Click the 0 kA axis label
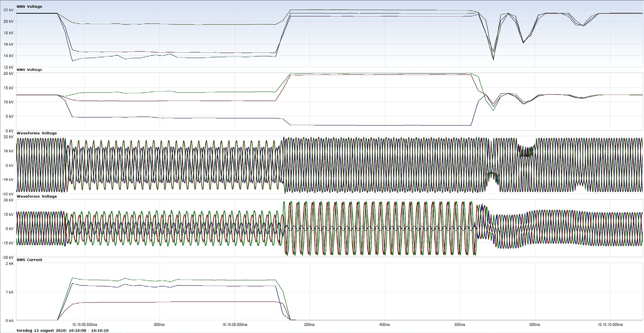Screen dimensions: 644x333 click(x=10, y=321)
